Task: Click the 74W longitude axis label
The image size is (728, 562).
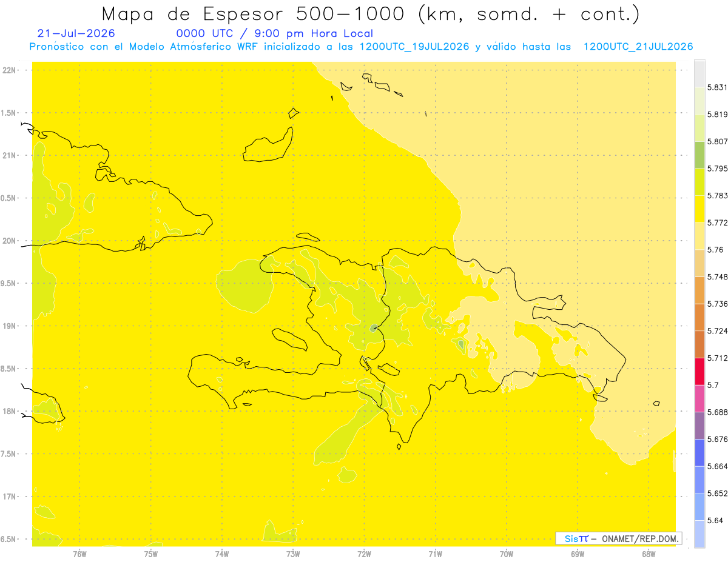Action: (222, 553)
